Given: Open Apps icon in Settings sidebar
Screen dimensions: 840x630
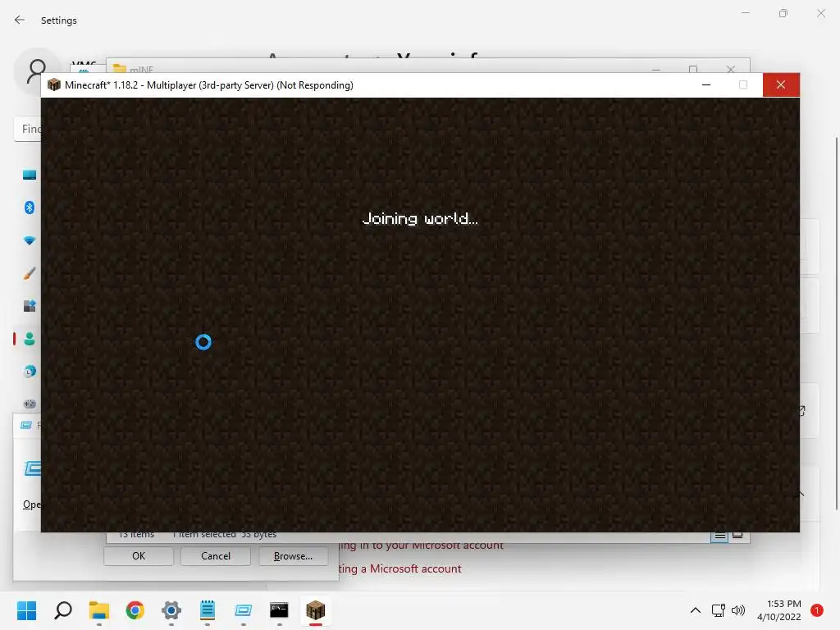Looking at the screenshot, I should 30,306.
